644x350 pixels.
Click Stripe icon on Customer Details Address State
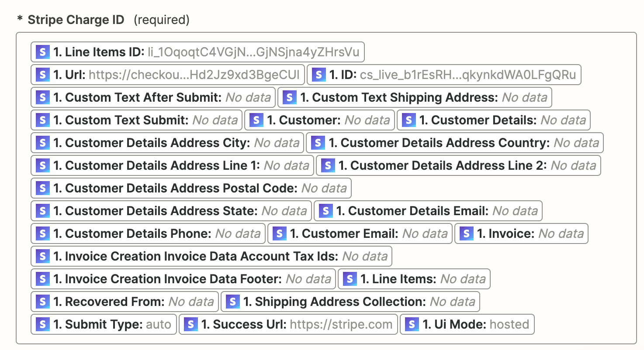point(42,211)
